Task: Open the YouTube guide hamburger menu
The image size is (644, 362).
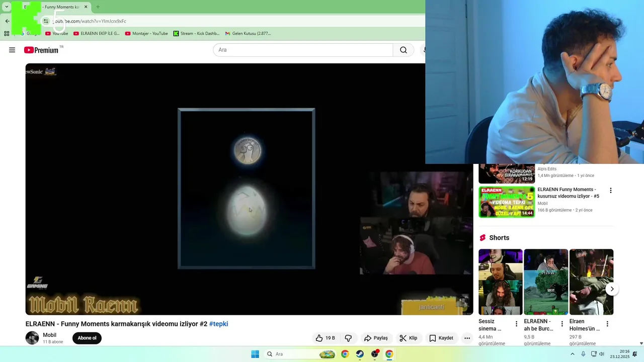Action: pos(12,50)
